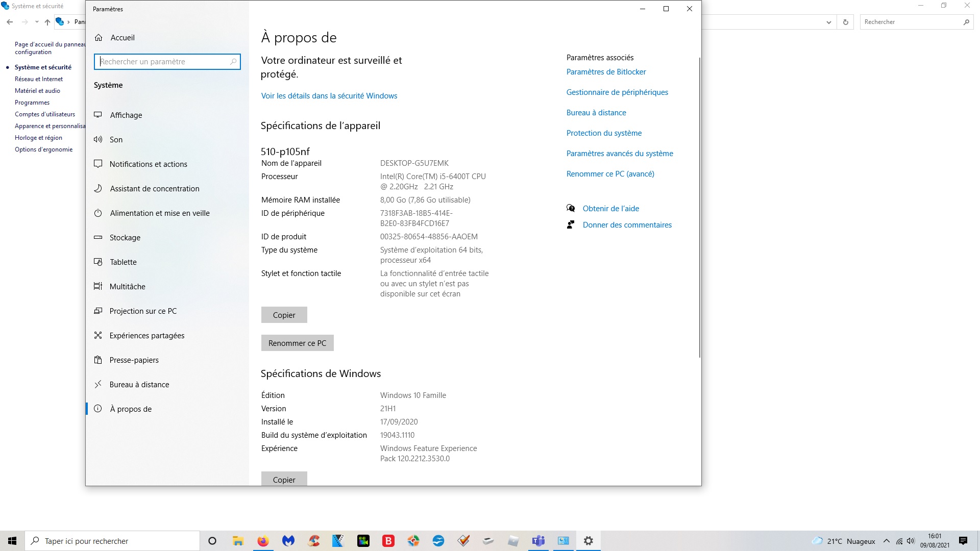The width and height of the screenshot is (980, 551).
Task: Open Paramètres avancés du système link
Action: pos(620,154)
